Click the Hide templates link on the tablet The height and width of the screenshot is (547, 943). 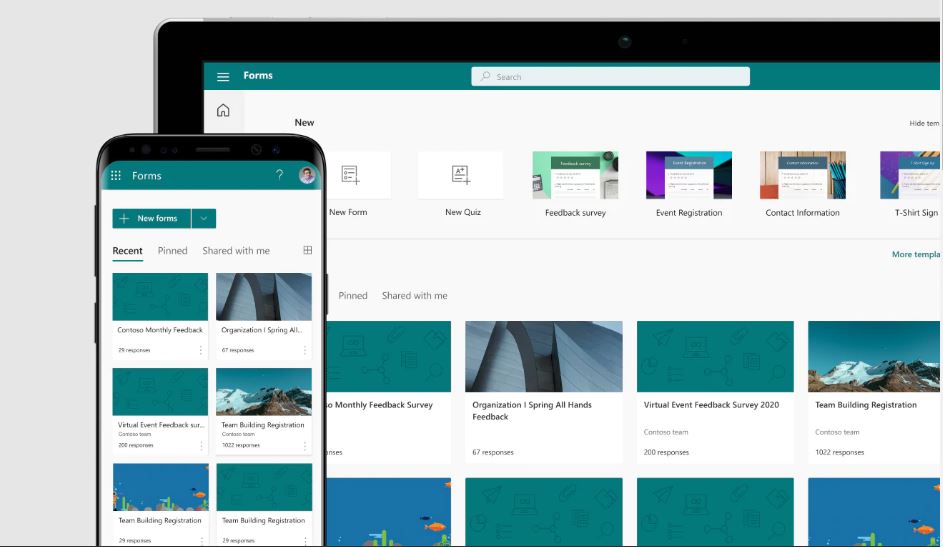[924, 123]
